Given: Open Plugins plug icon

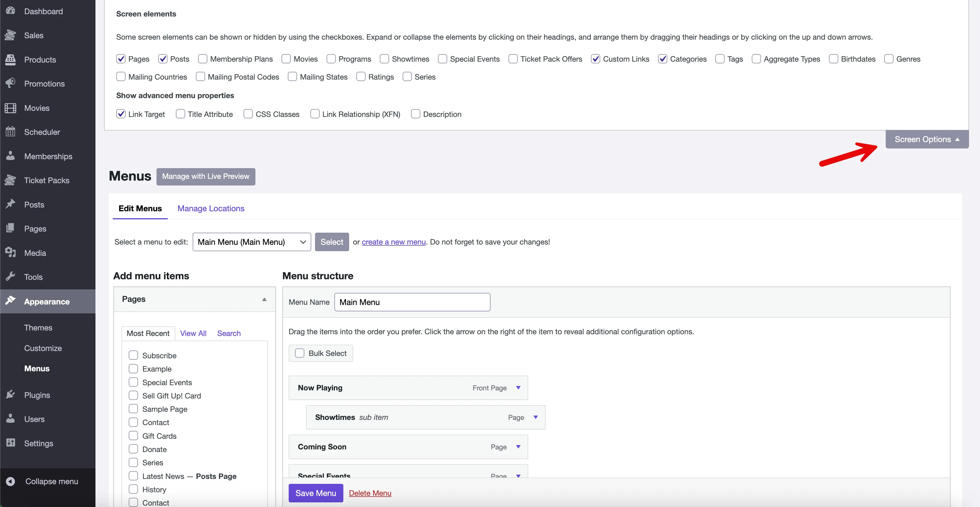Looking at the screenshot, I should (11, 395).
